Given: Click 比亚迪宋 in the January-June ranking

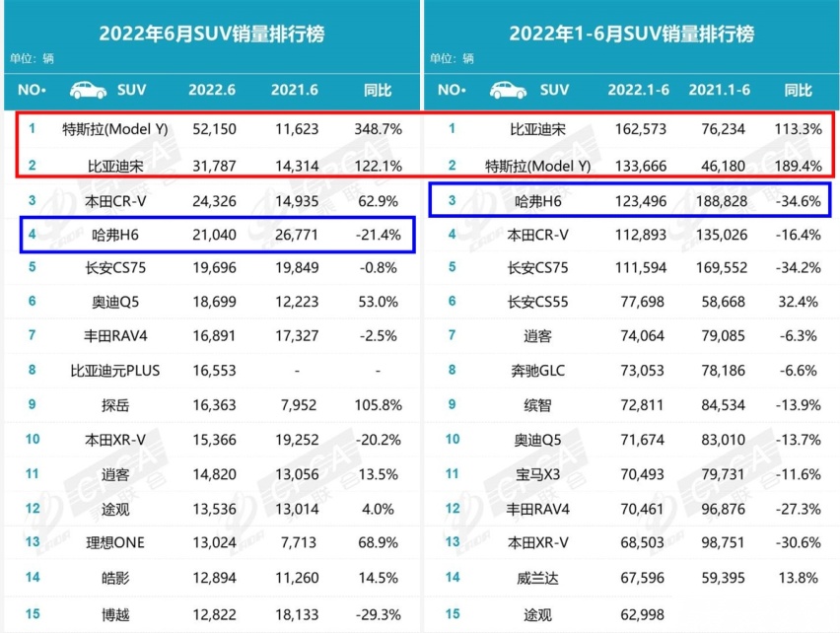Looking at the screenshot, I should [537, 129].
